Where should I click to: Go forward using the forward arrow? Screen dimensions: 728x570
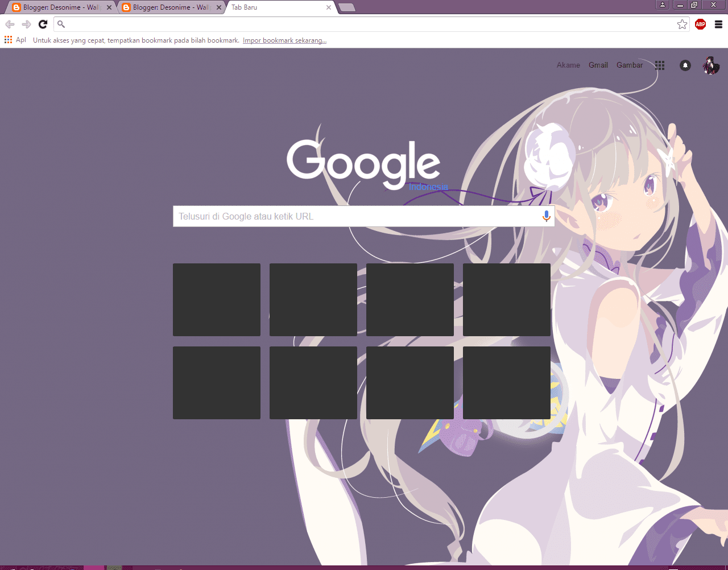(x=26, y=24)
